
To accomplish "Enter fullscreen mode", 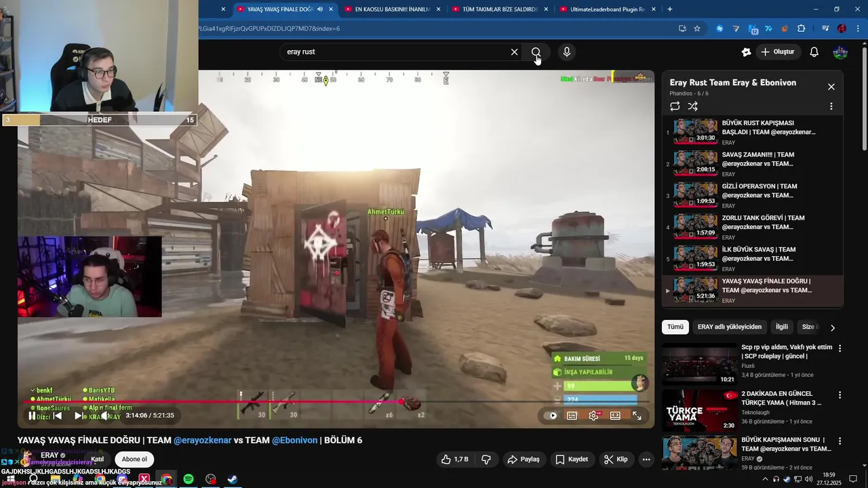I will click(x=637, y=416).
